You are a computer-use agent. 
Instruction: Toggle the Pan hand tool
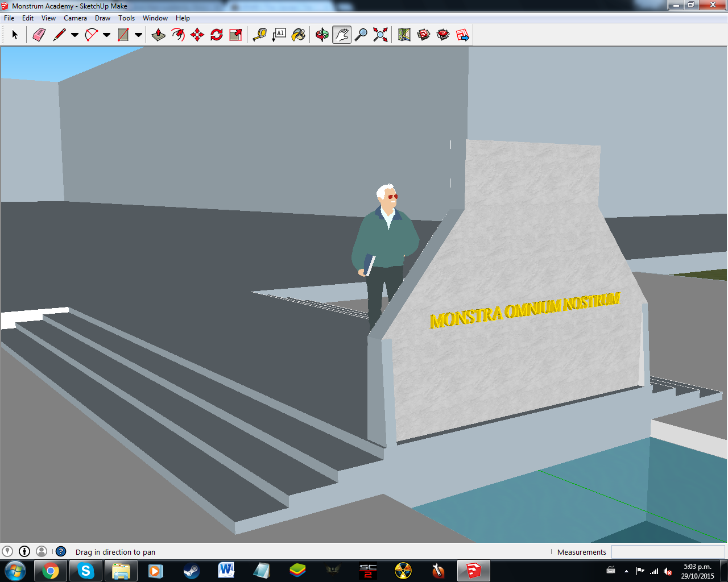[341, 35]
